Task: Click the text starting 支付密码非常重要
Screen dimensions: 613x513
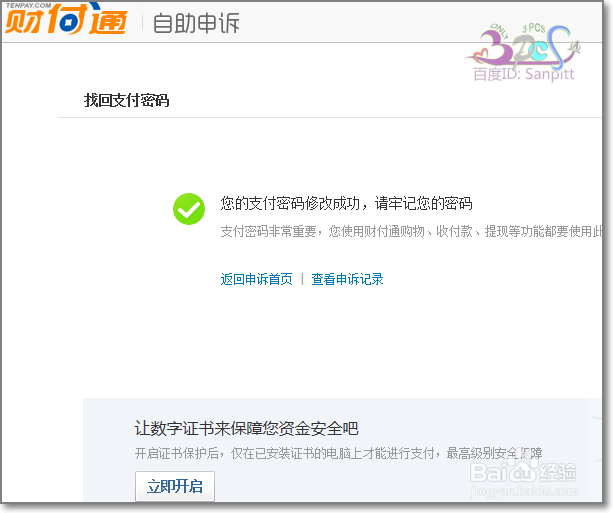Action: (411, 231)
